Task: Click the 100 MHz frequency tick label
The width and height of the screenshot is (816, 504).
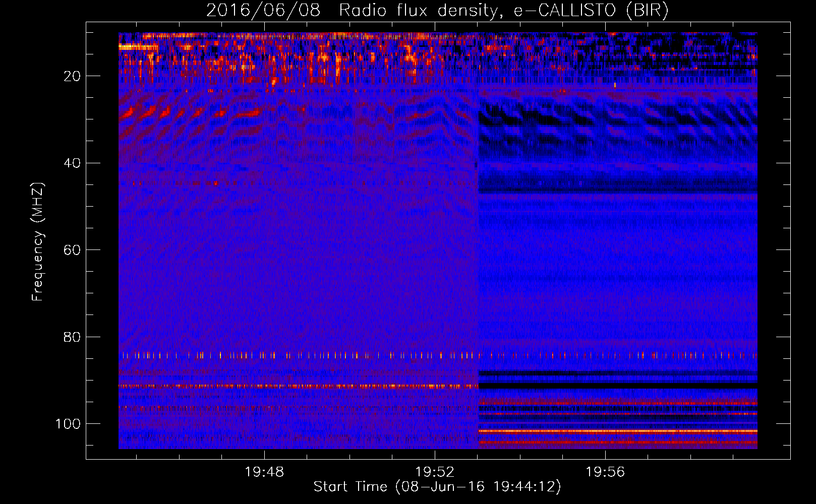Action: pos(68,424)
